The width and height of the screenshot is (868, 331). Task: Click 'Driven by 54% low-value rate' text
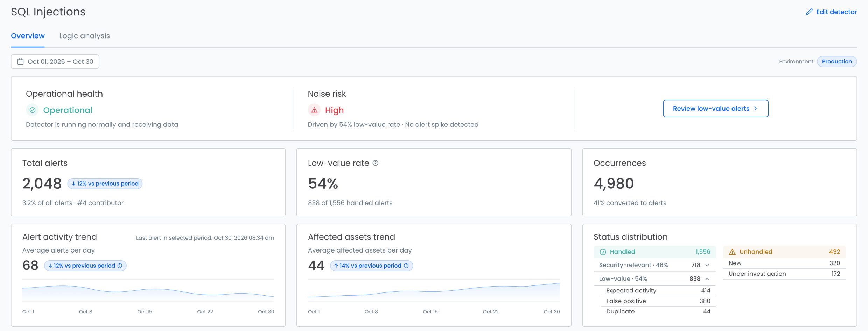(x=354, y=125)
